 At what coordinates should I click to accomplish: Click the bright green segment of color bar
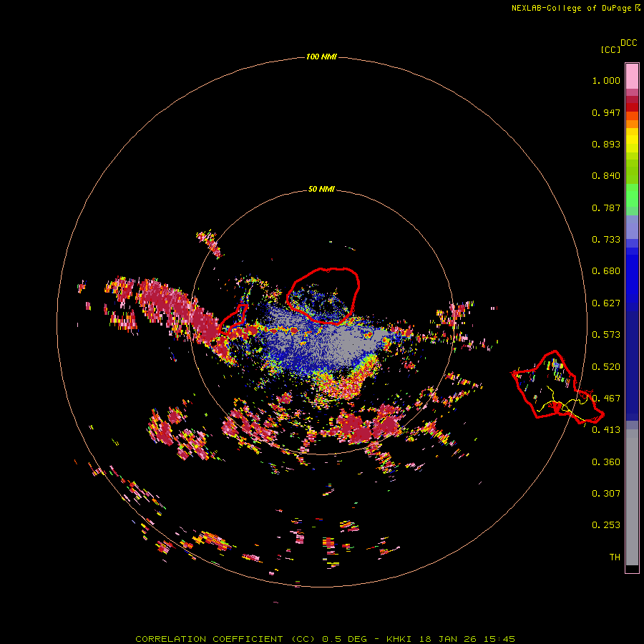pos(632,195)
